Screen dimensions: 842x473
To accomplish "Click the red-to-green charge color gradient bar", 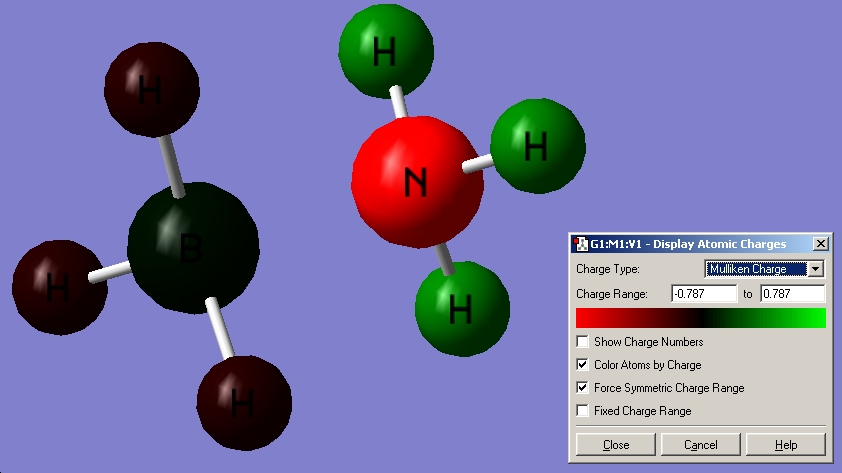I will [x=700, y=318].
